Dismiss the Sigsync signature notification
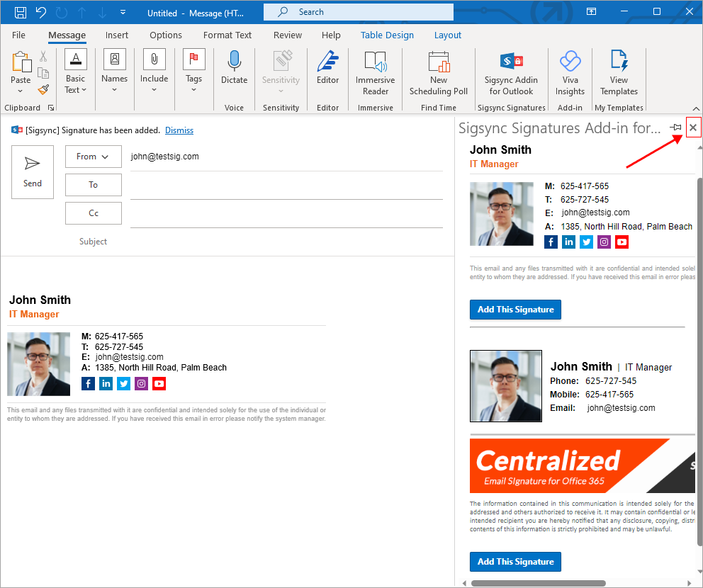 coord(179,130)
